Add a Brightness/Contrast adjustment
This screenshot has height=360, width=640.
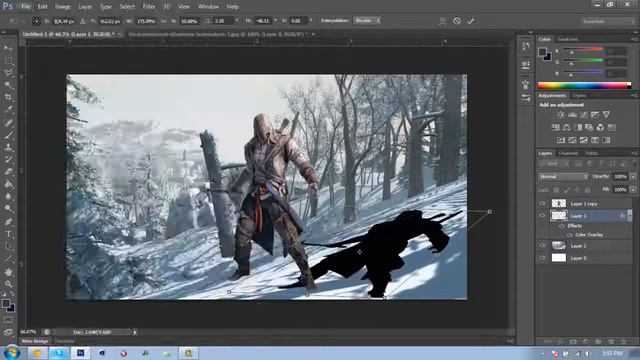click(x=561, y=115)
